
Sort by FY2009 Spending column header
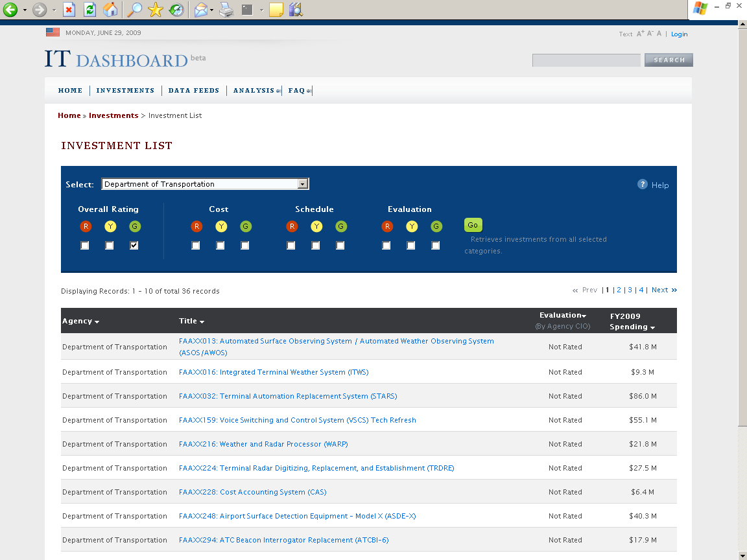click(x=632, y=321)
